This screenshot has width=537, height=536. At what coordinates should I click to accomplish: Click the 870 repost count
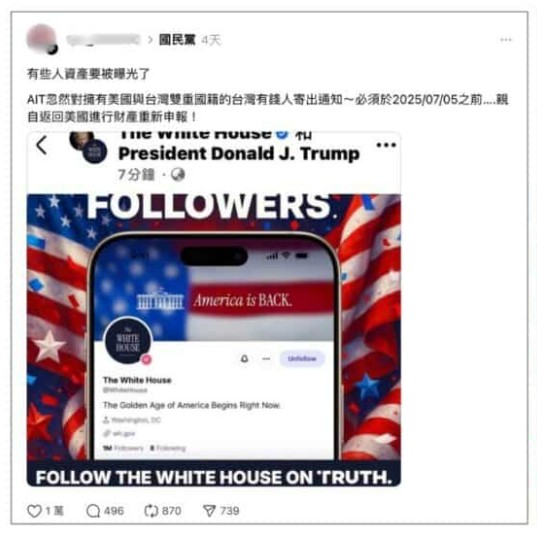tap(171, 511)
